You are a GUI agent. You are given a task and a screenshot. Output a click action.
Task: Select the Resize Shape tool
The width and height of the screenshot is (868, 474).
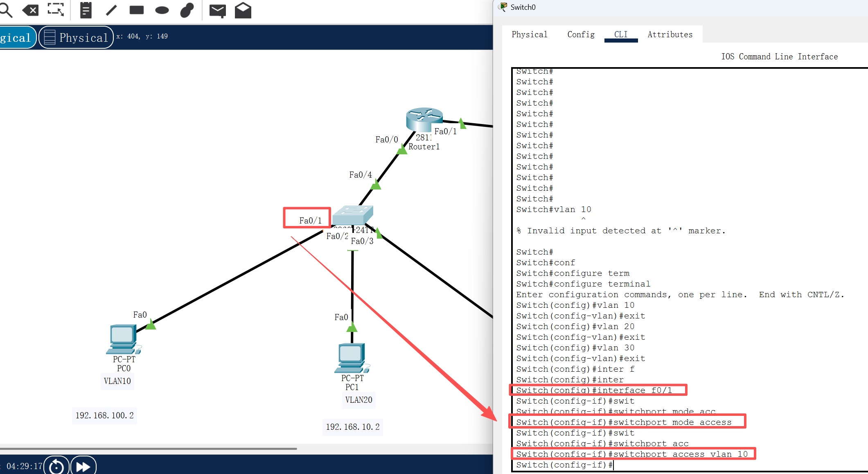click(56, 9)
